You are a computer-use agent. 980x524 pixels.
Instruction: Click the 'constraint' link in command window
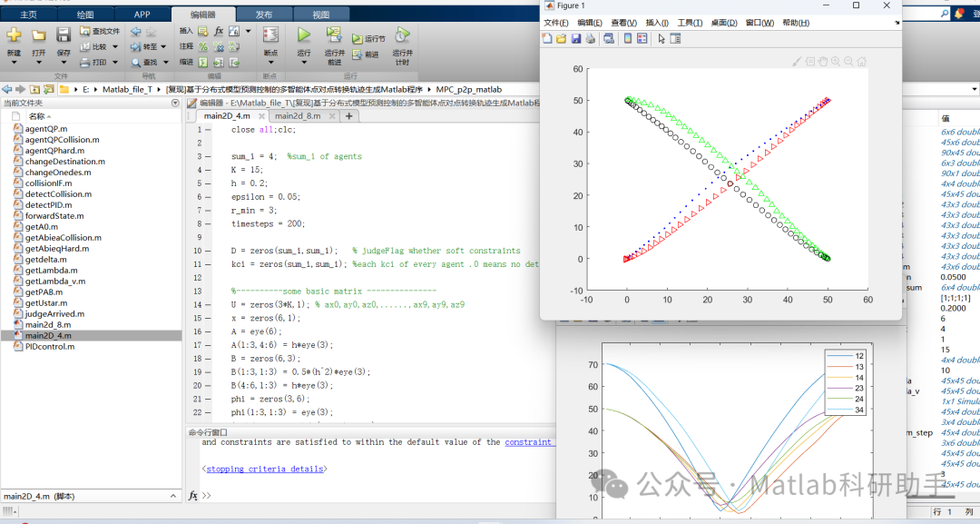coord(528,442)
